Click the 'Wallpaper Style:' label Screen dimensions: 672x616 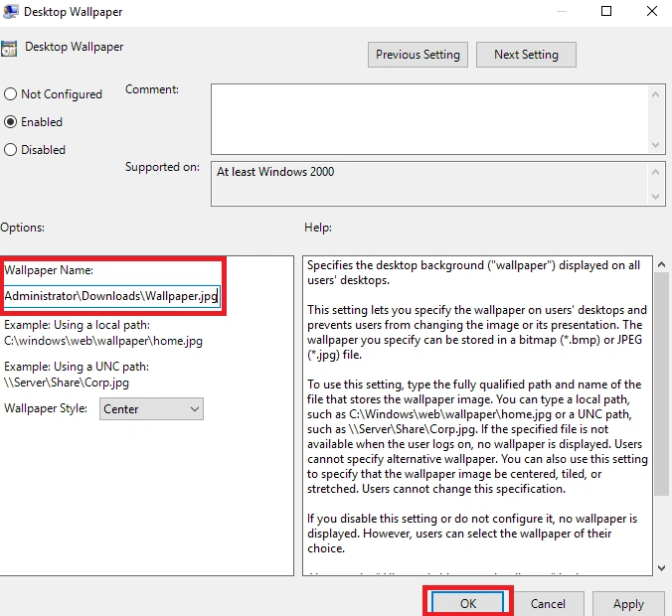point(46,408)
